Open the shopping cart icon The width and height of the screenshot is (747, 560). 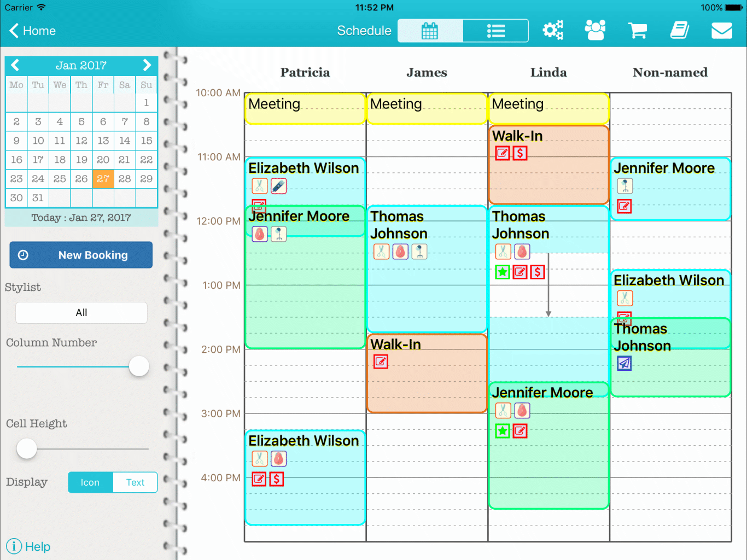pos(637,31)
